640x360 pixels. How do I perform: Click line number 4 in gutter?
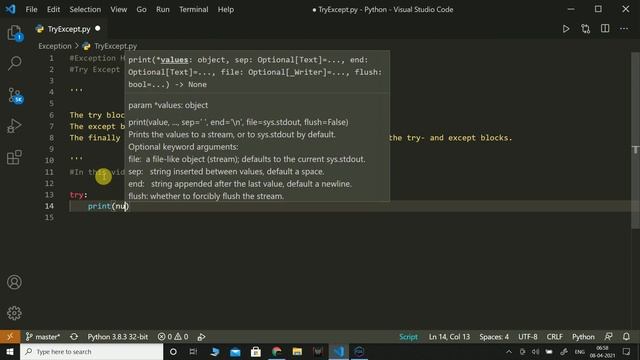(x=51, y=92)
